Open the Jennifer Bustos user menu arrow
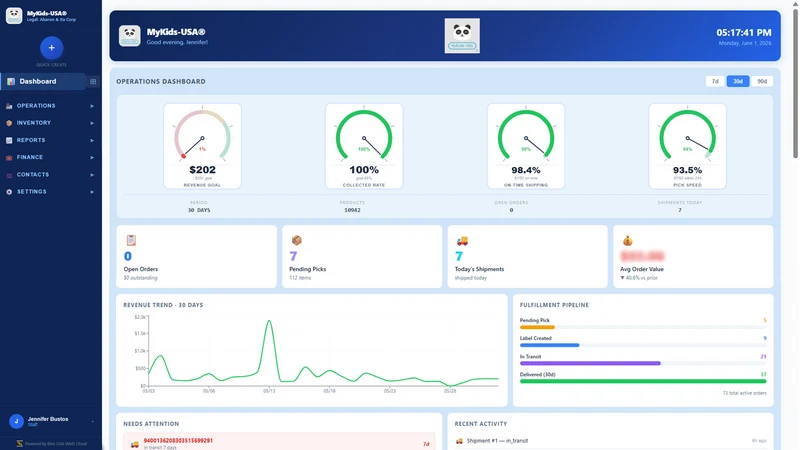The image size is (800, 450). pyautogui.click(x=92, y=421)
